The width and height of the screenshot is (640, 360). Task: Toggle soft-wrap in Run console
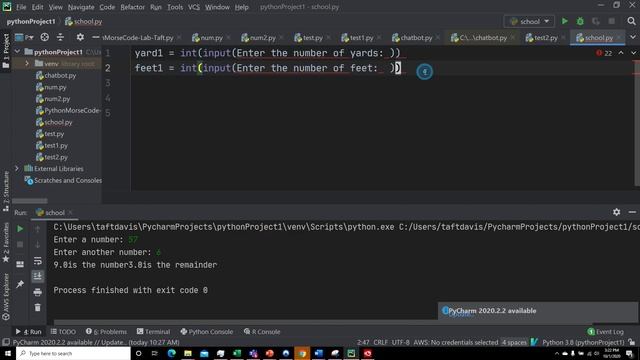(38, 260)
